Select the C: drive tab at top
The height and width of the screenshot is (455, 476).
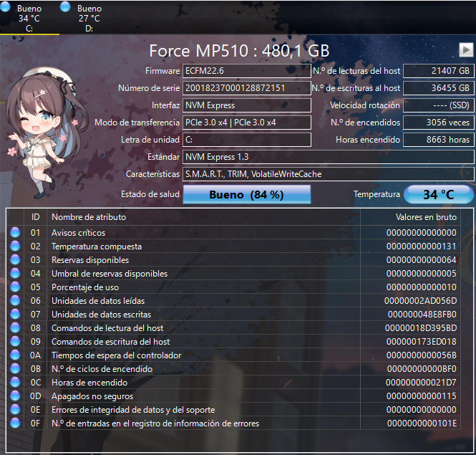pos(29,18)
